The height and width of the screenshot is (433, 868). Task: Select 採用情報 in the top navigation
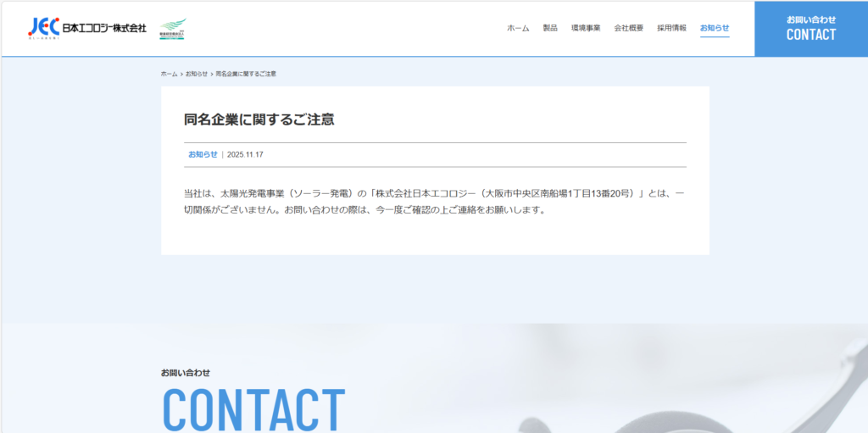coord(671,28)
